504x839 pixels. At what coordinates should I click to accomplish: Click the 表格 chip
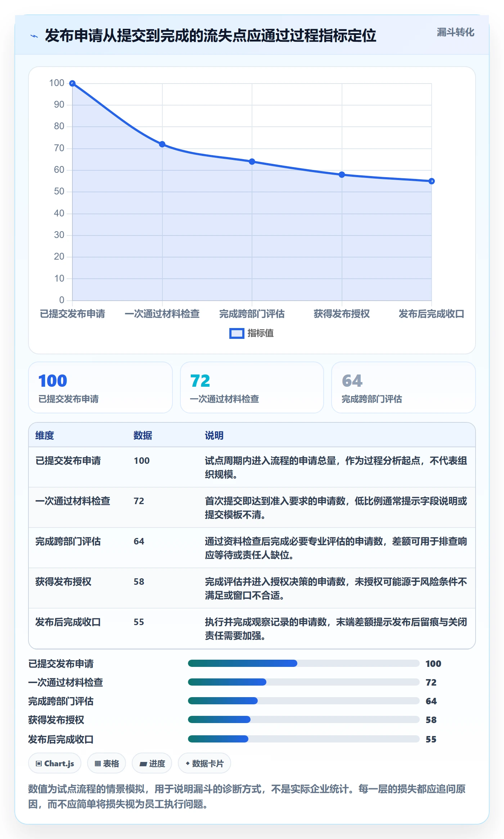pos(107,763)
